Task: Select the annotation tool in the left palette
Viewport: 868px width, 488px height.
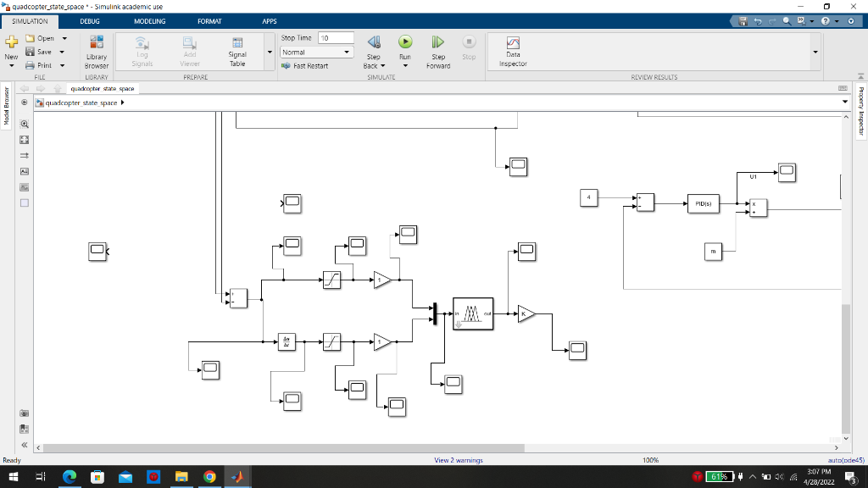Action: [x=23, y=172]
